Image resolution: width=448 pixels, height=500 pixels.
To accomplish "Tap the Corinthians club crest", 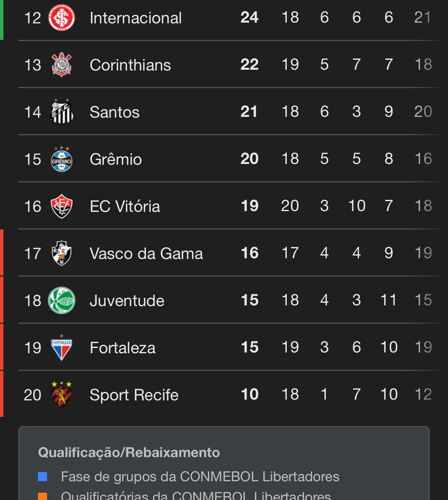I will (62, 65).
